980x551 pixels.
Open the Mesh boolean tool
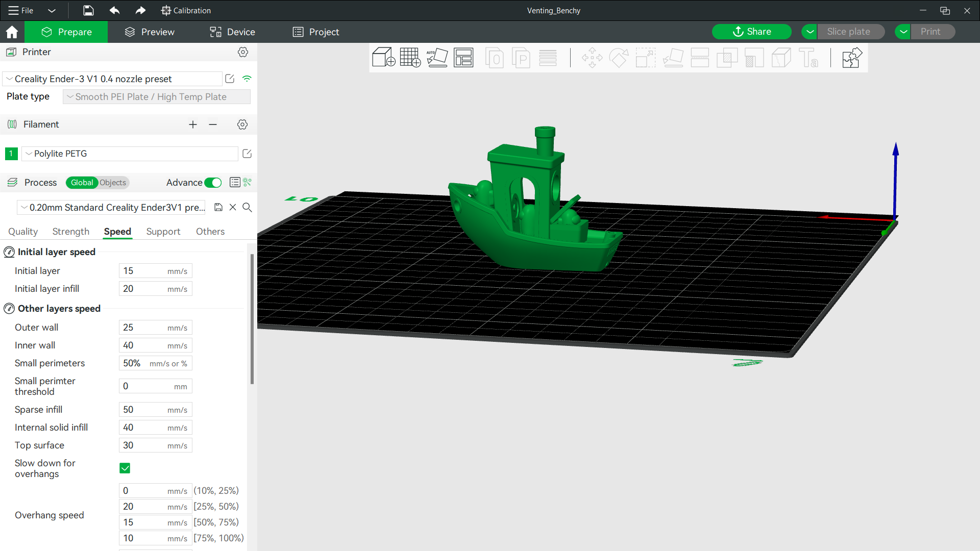(727, 58)
